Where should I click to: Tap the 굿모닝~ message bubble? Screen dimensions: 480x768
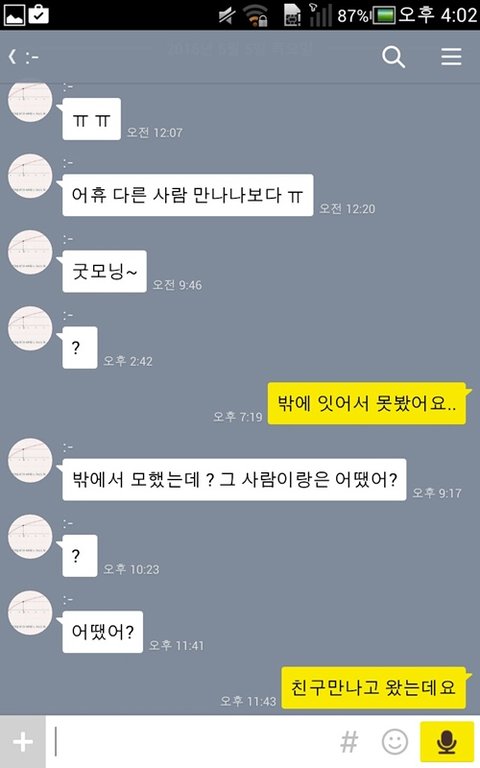point(104,271)
